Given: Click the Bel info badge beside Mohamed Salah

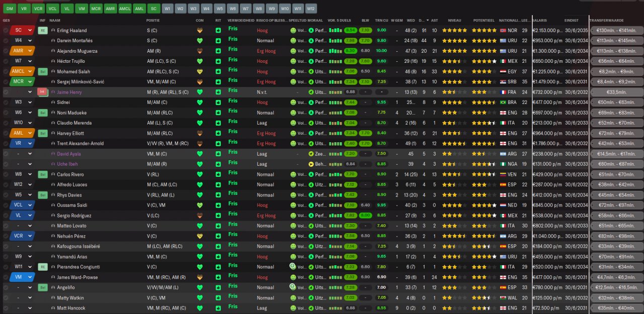Looking at the screenshot, I should (42, 71).
